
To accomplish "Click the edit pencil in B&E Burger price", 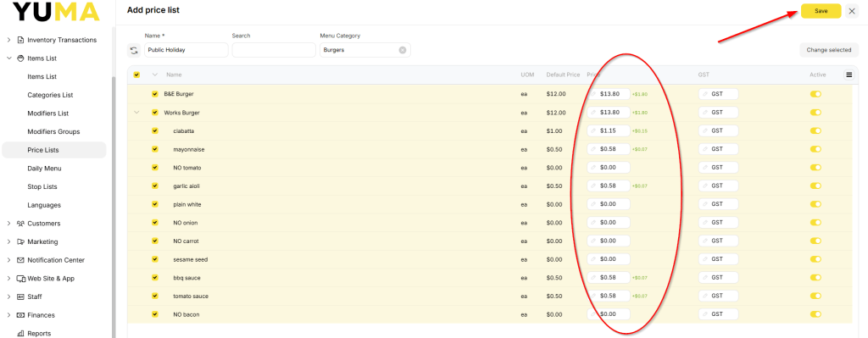I will (x=593, y=94).
